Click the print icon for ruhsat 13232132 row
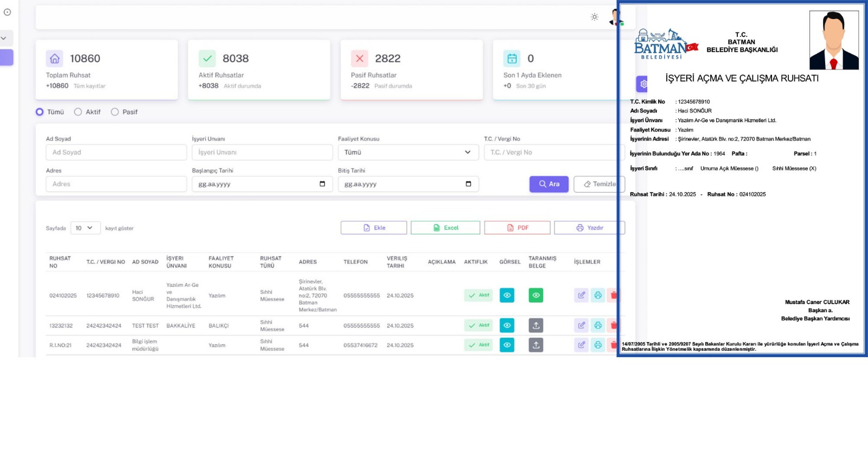This screenshot has width=868, height=462. [597, 326]
